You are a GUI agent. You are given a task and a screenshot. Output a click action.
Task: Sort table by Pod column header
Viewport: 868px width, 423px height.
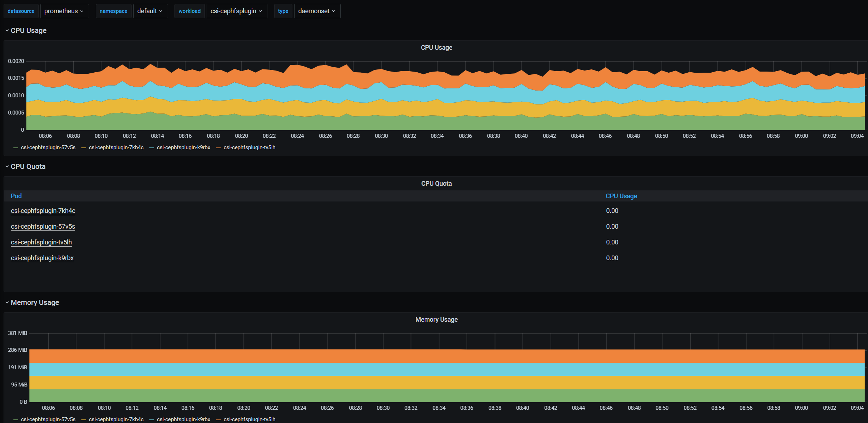16,196
